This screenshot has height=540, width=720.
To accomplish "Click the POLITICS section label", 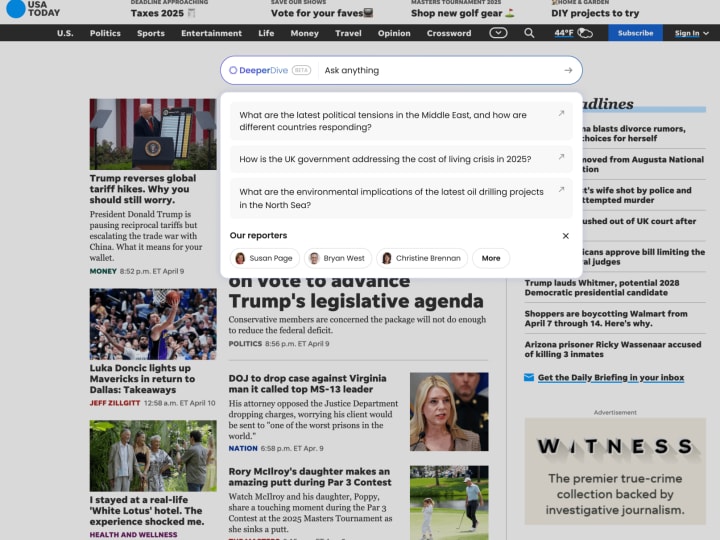I will 245,343.
